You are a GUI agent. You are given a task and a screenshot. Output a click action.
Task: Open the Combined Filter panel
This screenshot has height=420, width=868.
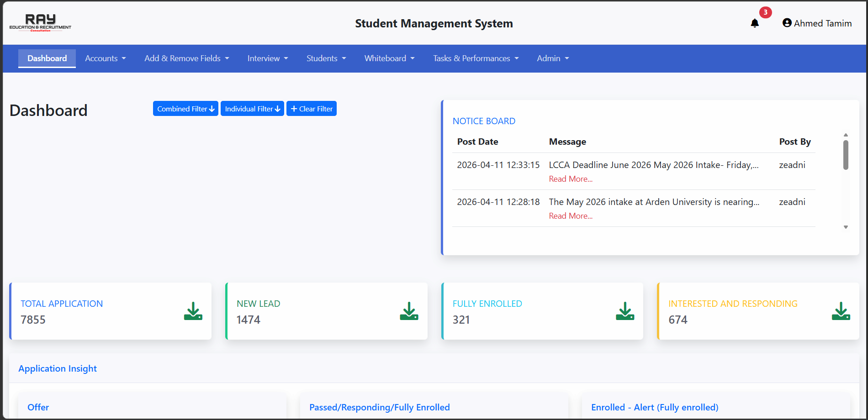click(x=185, y=109)
